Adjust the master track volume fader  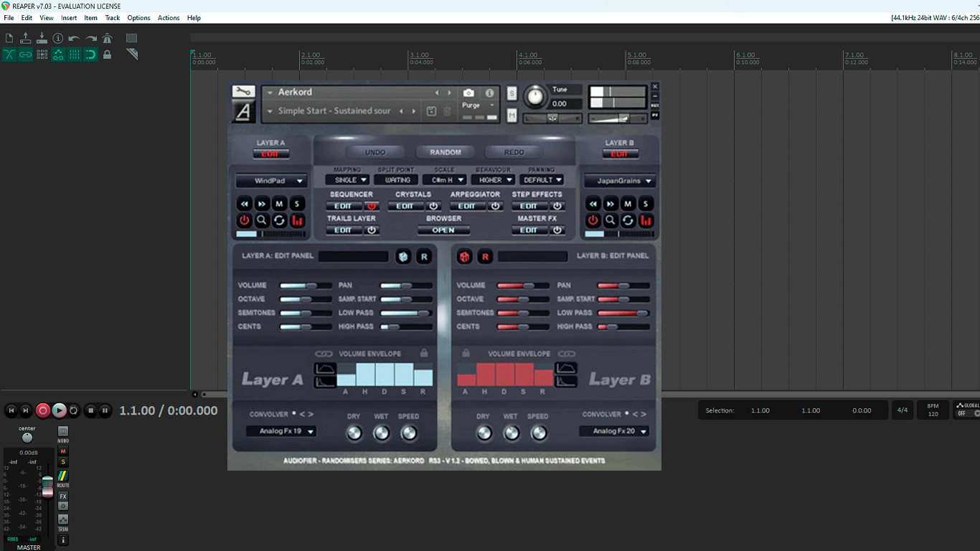tap(47, 486)
